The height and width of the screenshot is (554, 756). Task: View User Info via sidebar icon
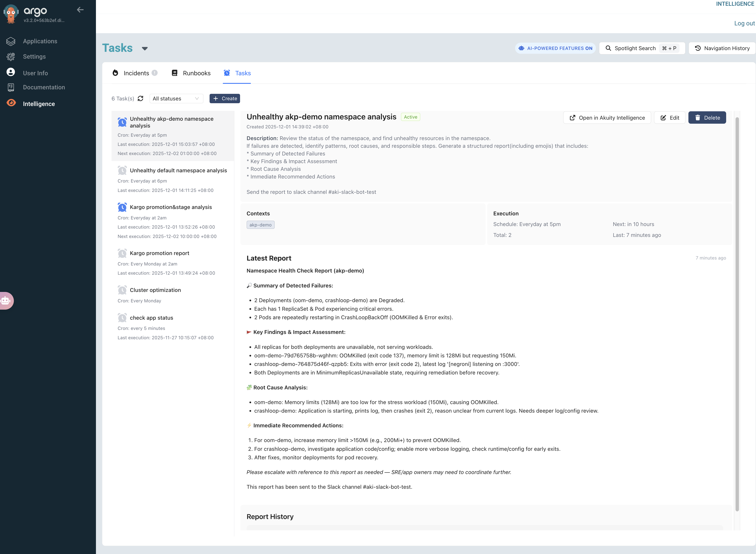point(10,73)
